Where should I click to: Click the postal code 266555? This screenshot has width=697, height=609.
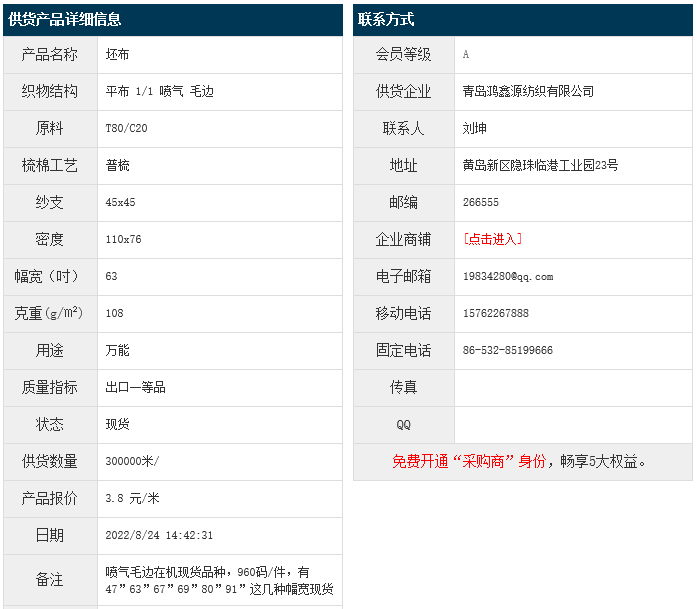(481, 202)
